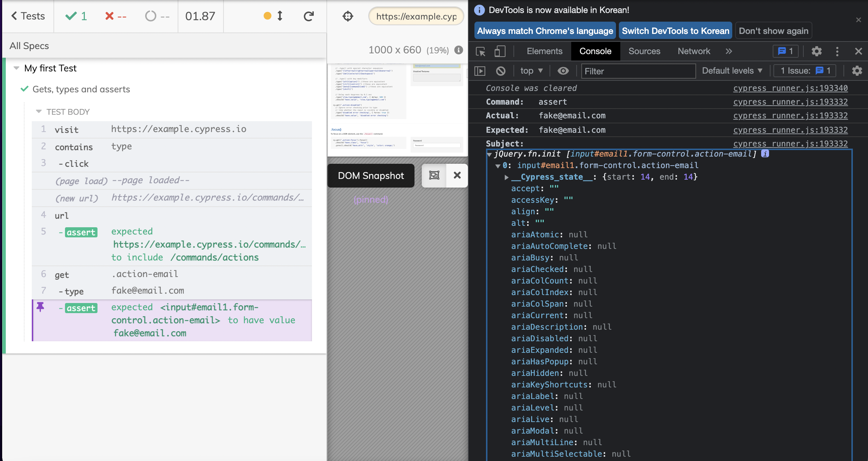Click the 1 Issue counter

coord(806,71)
